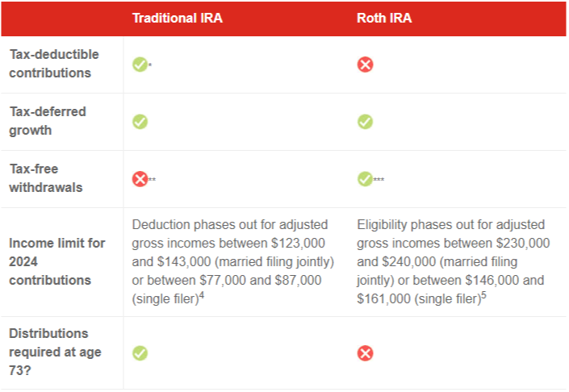The width and height of the screenshot is (569, 392).
Task: Click the Tax-deferred growth row label
Action: pos(48,120)
